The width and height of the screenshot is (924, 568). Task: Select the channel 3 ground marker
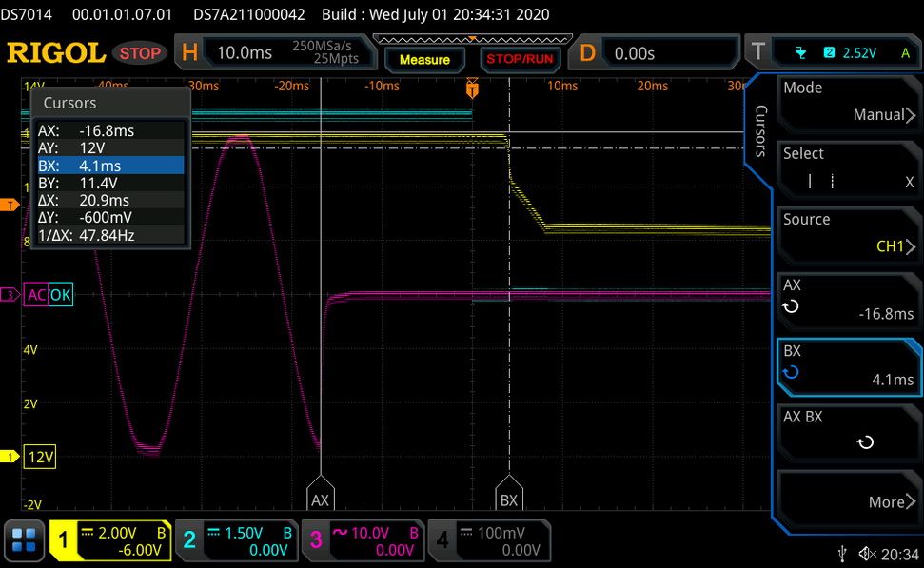coord(10,294)
